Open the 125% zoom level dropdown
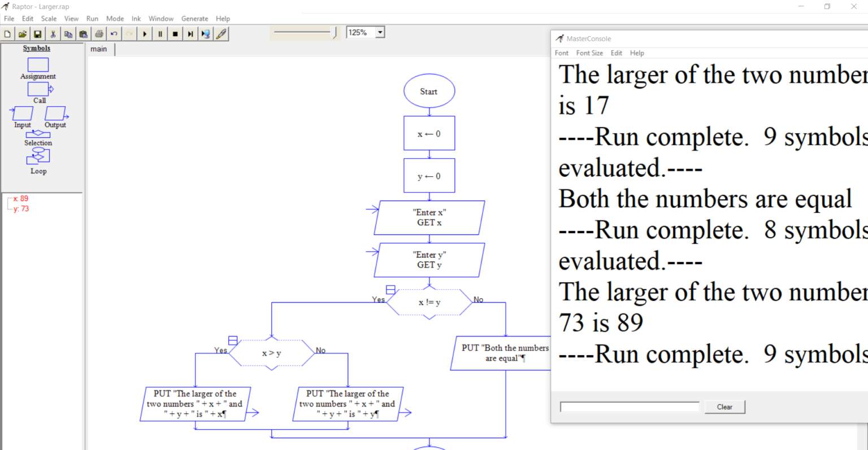 click(x=380, y=32)
